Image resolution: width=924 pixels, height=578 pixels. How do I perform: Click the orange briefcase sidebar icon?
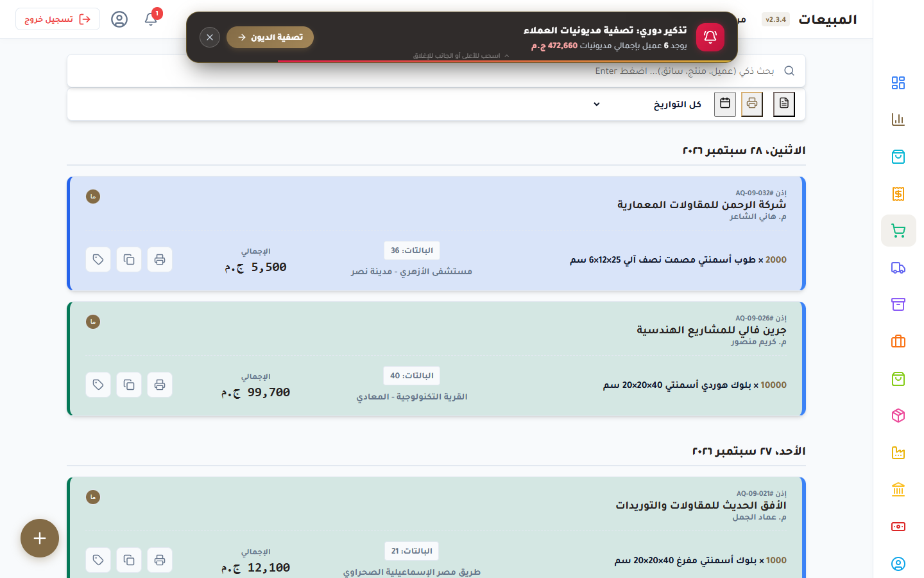898,342
